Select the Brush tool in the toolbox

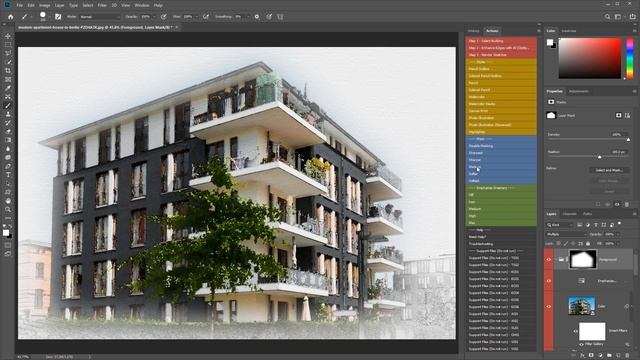pyautogui.click(x=8, y=106)
